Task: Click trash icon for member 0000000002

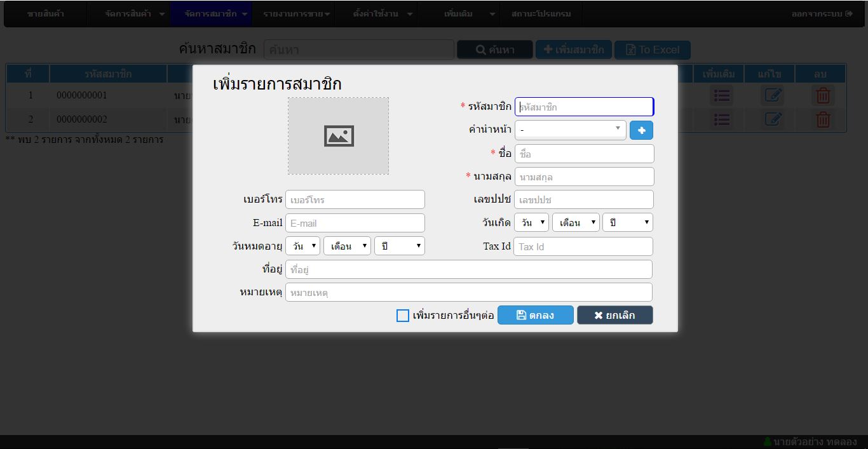Action: (x=823, y=119)
